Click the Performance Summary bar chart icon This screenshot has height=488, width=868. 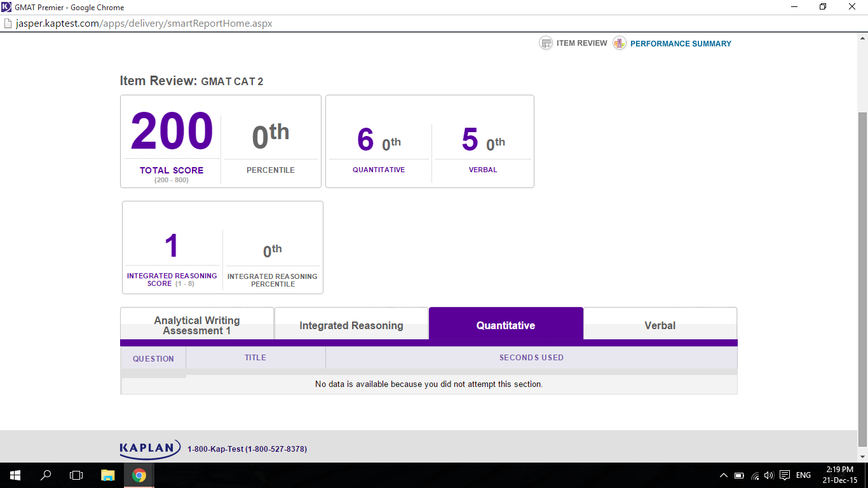618,43
